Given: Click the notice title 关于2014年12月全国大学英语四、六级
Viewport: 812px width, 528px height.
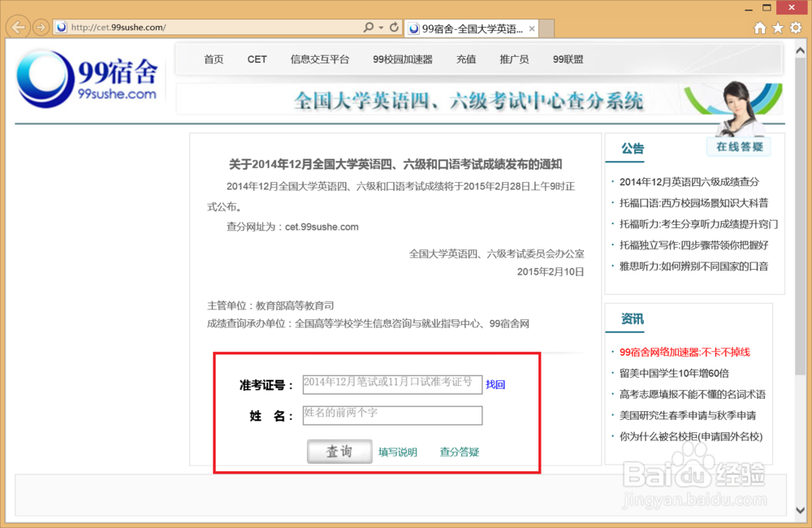Looking at the screenshot, I should (395, 164).
